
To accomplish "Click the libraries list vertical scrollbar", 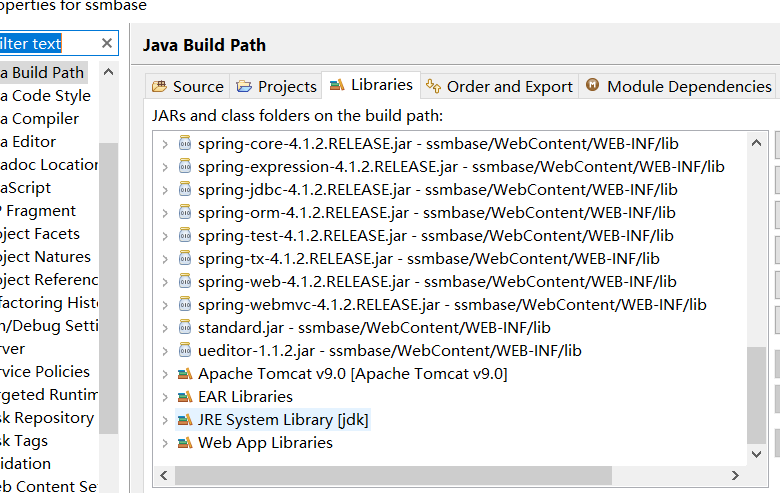I will tap(757, 400).
